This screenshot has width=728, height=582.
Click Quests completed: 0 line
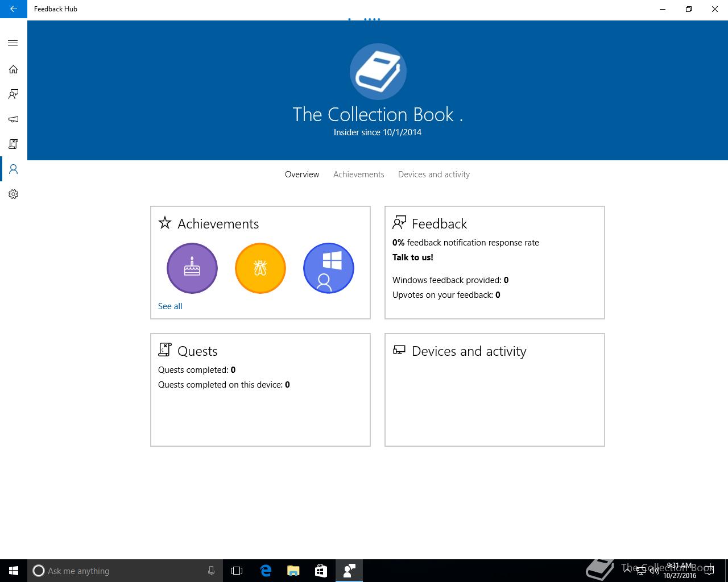(x=197, y=370)
